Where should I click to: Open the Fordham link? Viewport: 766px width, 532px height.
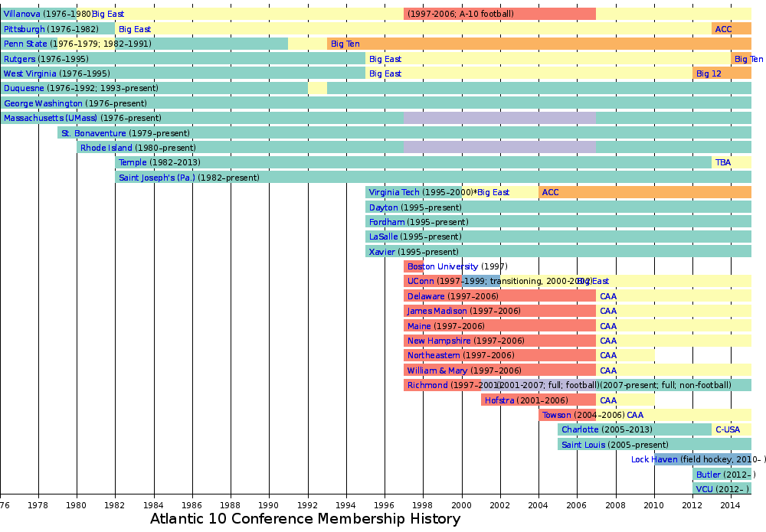(386, 222)
